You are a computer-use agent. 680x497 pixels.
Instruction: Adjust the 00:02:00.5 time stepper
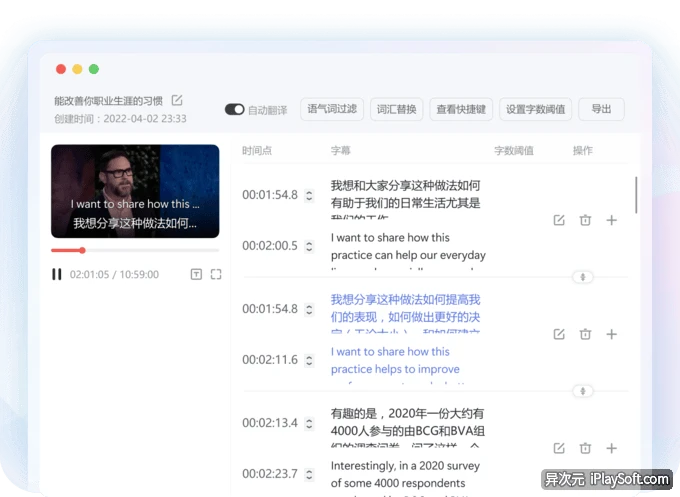[x=309, y=246]
